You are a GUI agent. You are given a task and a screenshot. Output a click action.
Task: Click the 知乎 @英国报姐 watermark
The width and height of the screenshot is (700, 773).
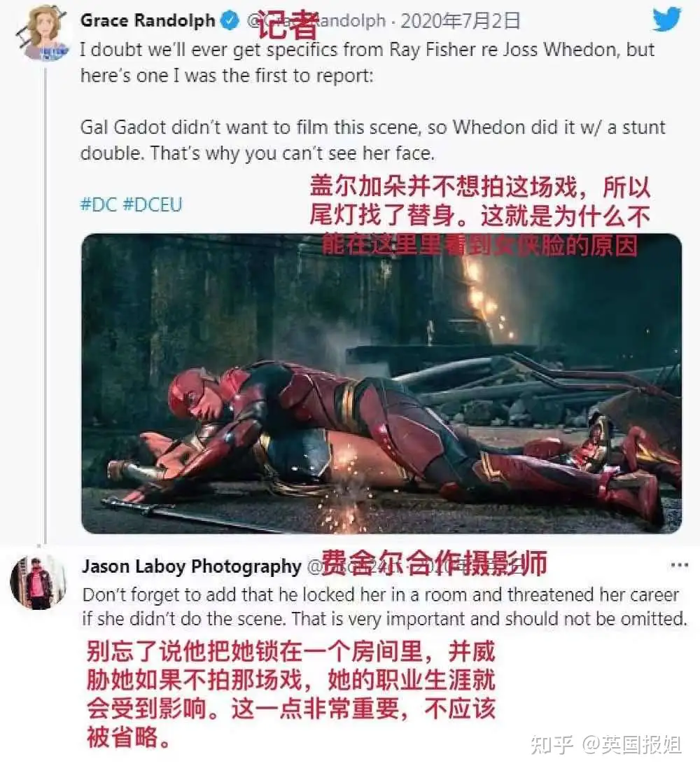pos(605,744)
